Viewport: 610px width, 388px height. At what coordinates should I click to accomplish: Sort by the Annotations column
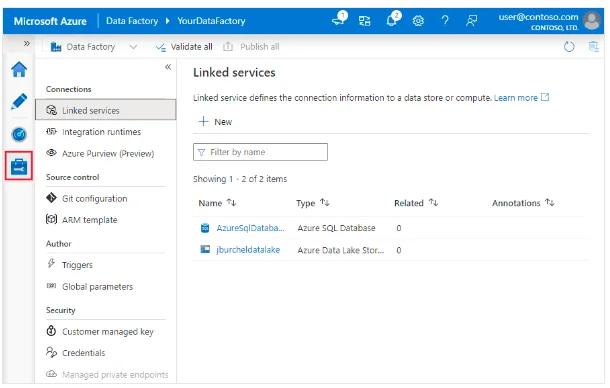(523, 203)
